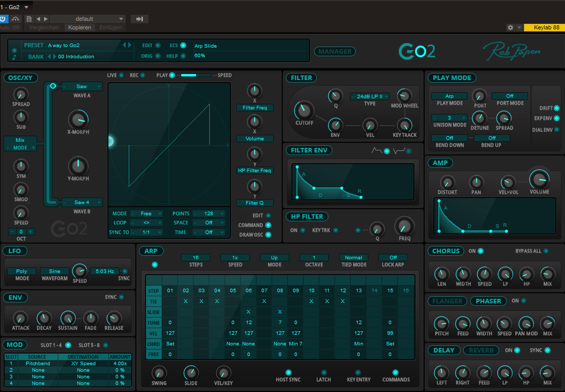The image size is (565, 392).
Task: Toggle the plugin power bypass button
Action: (4, 19)
